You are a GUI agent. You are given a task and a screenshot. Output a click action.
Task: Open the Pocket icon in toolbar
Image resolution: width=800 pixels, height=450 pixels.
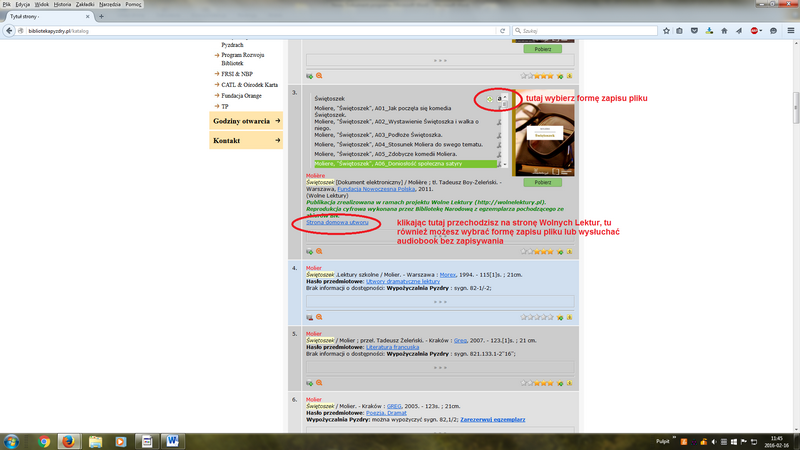696,31
